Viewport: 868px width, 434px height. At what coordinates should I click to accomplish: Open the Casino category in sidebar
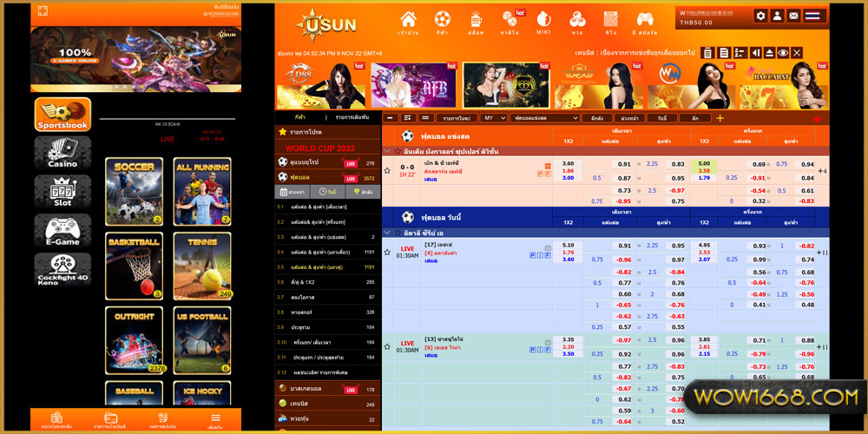62,152
